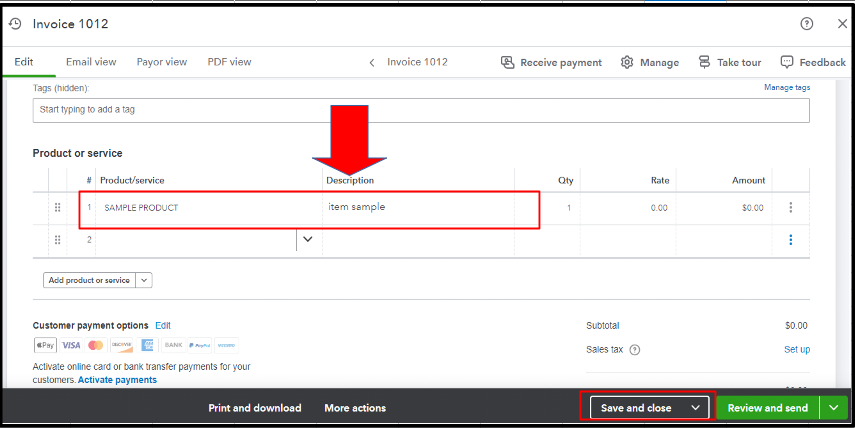This screenshot has height=428, width=855.
Task: Open row 2 blue three-dot menu
Action: [x=791, y=240]
